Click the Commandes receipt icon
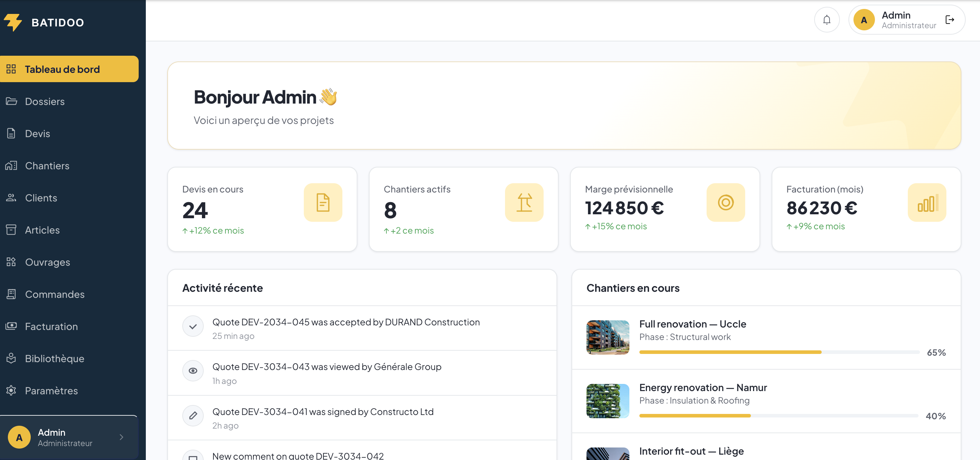The image size is (980, 460). point(11,294)
